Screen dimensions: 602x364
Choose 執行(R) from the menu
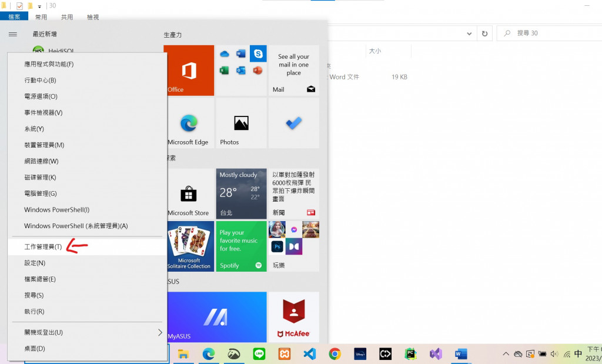pos(87,312)
